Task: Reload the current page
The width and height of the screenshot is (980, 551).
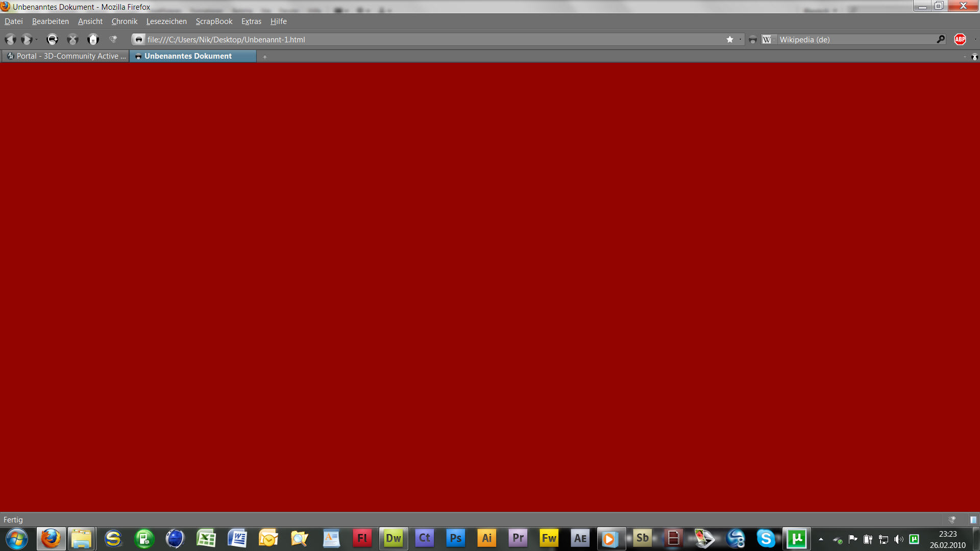Action: (52, 39)
